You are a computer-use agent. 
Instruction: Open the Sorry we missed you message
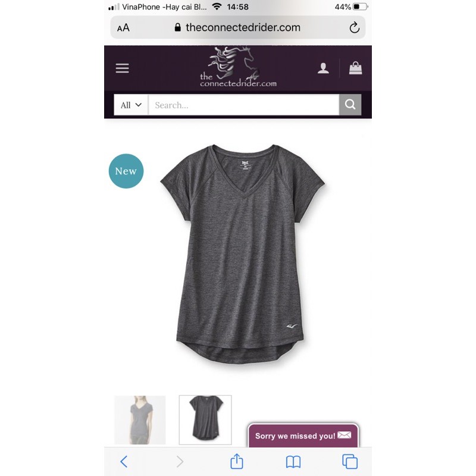point(303,436)
